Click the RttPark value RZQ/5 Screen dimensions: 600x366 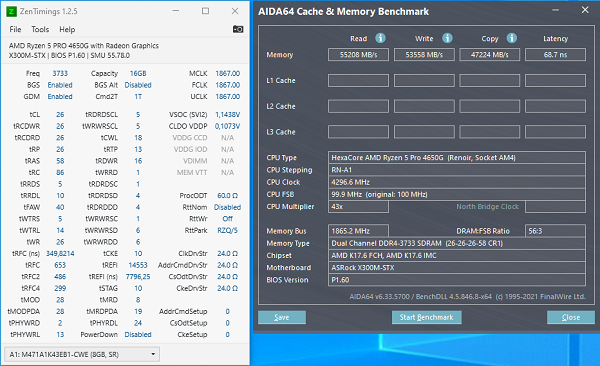[228, 230]
